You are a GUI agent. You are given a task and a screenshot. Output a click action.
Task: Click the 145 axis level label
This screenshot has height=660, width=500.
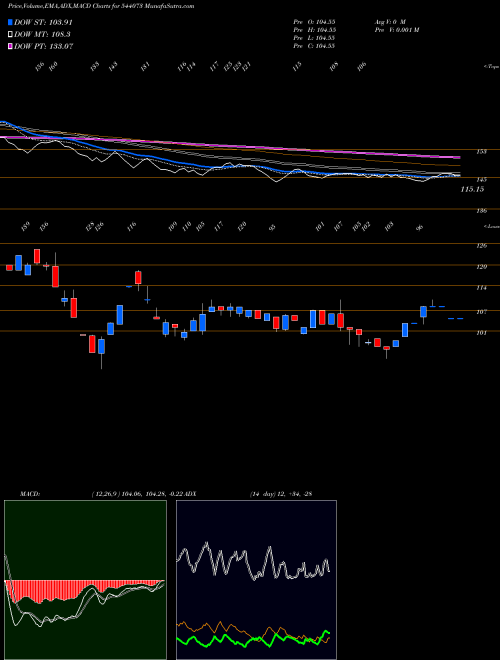482,180
